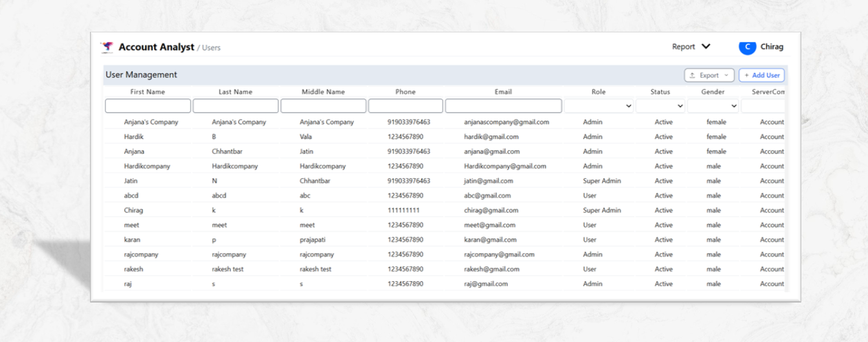This screenshot has height=342, width=868.
Task: Open the Export dropdown button
Action: point(709,75)
